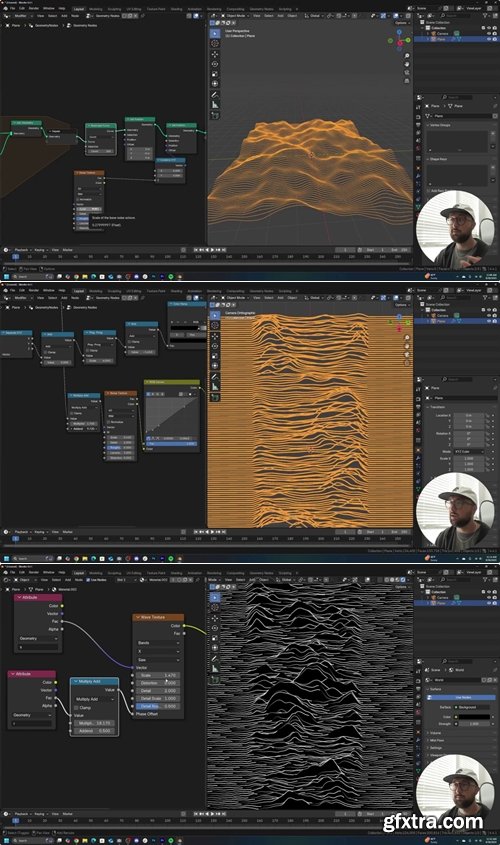
Task: Select the Scale tool in bottom screenshot viewport
Action: tap(215, 638)
